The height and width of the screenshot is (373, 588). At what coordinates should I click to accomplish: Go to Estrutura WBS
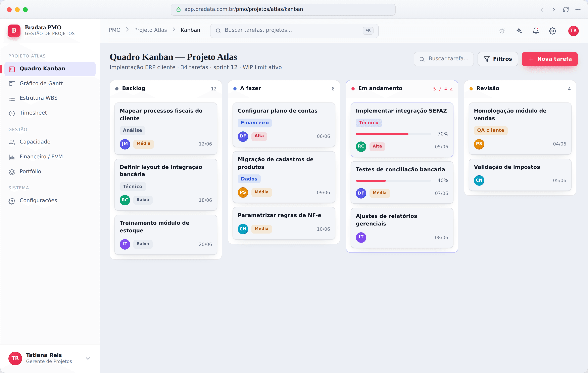[50, 98]
